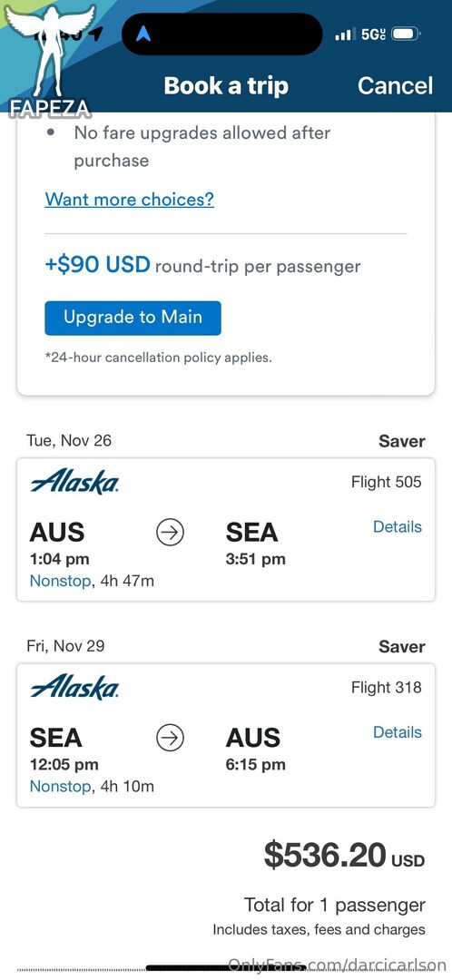Expand Details for Flight 318
The height and width of the screenshot is (980, 452).
pos(397,732)
